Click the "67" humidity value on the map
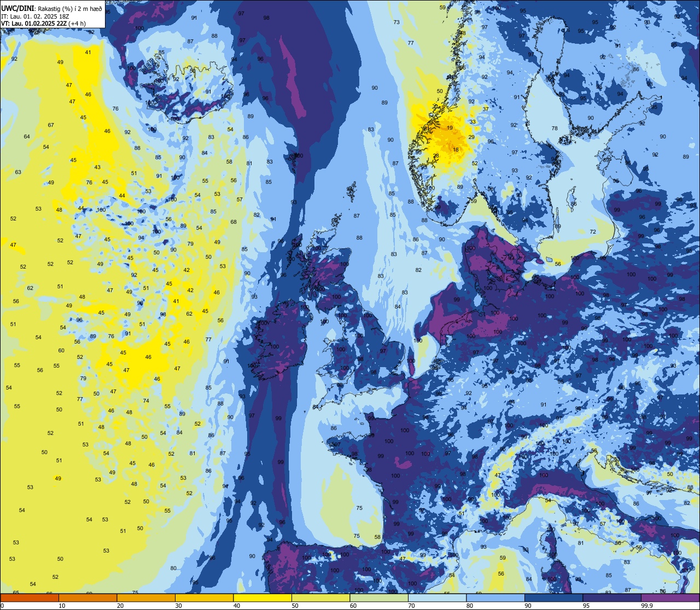Viewport: 700px width, 610px height. point(51,125)
